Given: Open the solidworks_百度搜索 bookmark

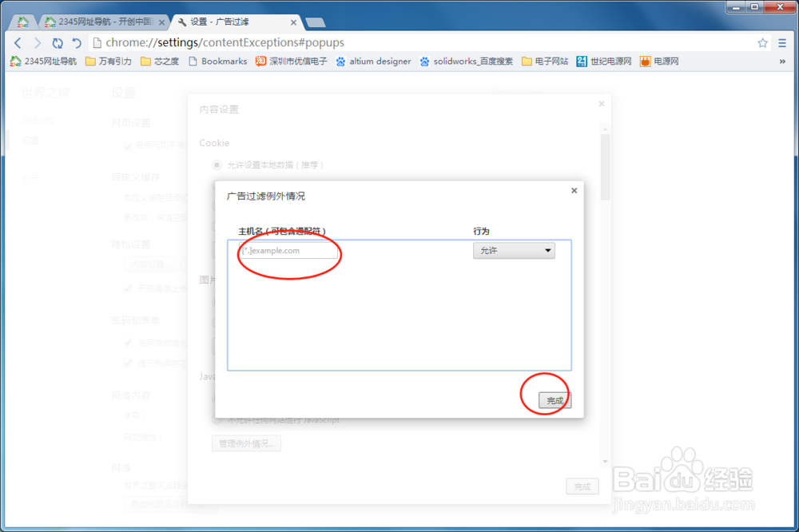Looking at the screenshot, I should click(467, 62).
